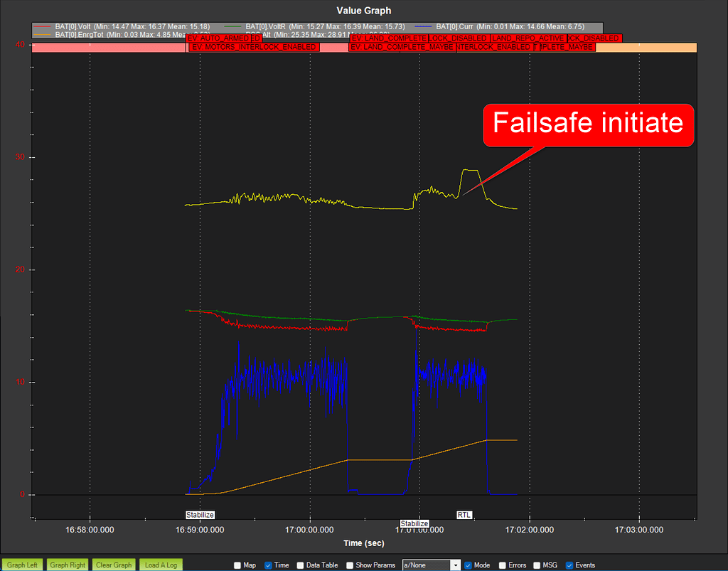Enable the Data Table checkbox
Image resolution: width=728 pixels, height=571 pixels.
301,565
